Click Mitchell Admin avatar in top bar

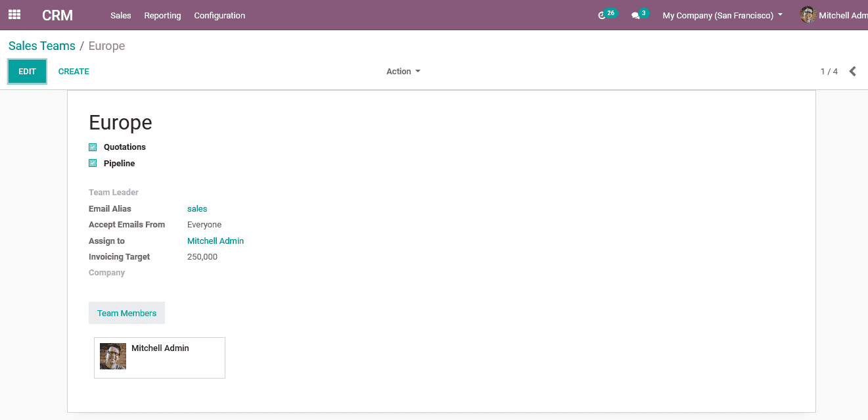pyautogui.click(x=808, y=15)
